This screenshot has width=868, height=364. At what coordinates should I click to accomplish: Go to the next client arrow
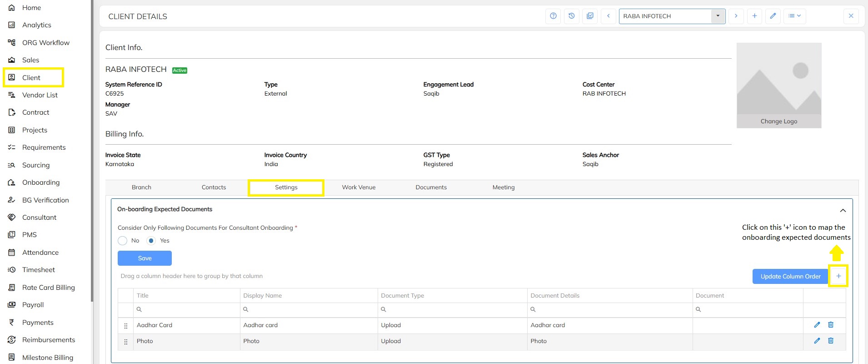pyautogui.click(x=736, y=16)
